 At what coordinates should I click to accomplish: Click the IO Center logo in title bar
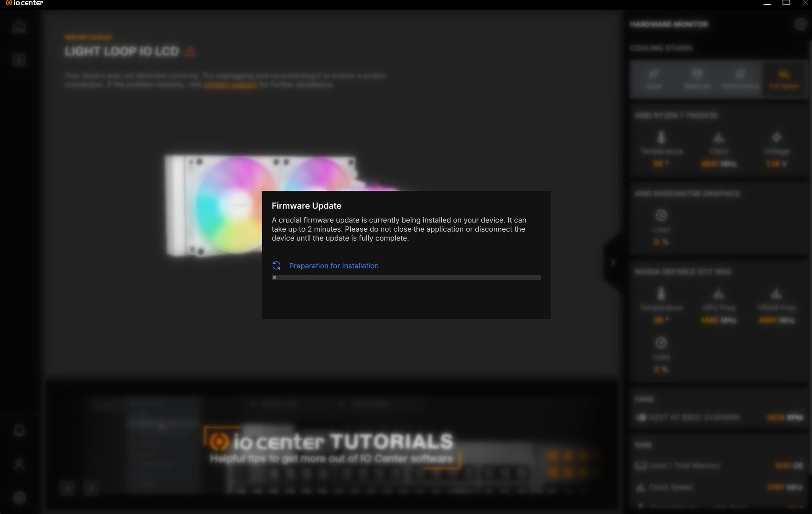click(x=24, y=3)
